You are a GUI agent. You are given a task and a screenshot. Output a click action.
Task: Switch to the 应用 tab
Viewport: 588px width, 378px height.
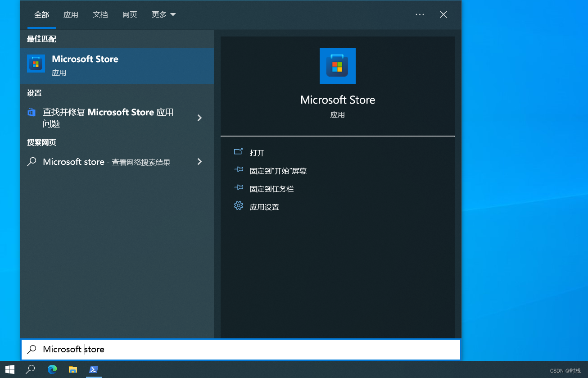click(x=71, y=15)
